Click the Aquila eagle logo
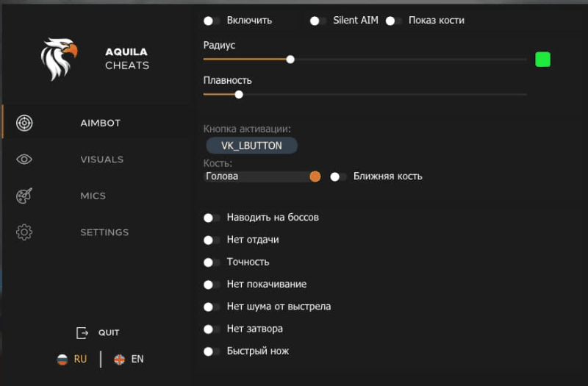This screenshot has width=588, height=386. pyautogui.click(x=59, y=59)
